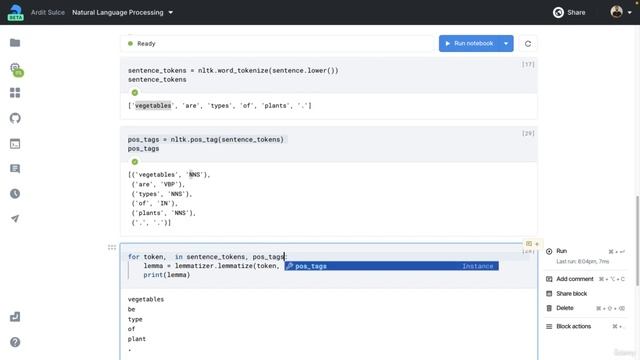Open the bottom sidebar notebook icon above help
Image resolution: width=640 pixels, height=360 pixels.
(15, 317)
